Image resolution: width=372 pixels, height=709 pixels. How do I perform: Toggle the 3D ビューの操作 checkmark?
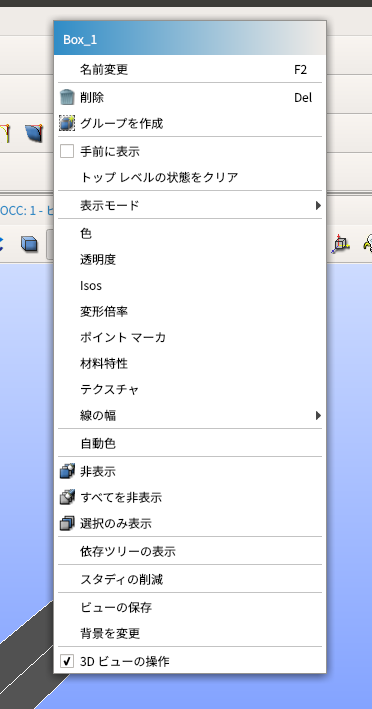(x=67, y=662)
